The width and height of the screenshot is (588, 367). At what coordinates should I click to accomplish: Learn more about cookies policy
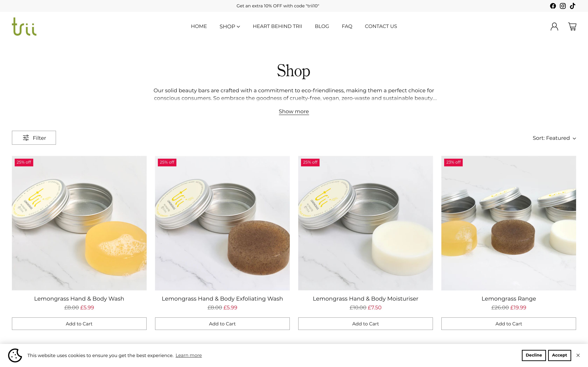188,355
